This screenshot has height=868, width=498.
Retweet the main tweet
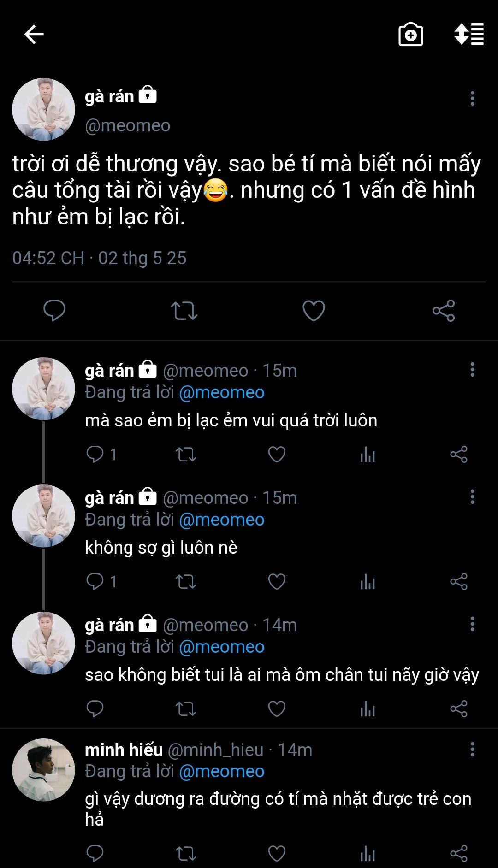pyautogui.click(x=184, y=311)
